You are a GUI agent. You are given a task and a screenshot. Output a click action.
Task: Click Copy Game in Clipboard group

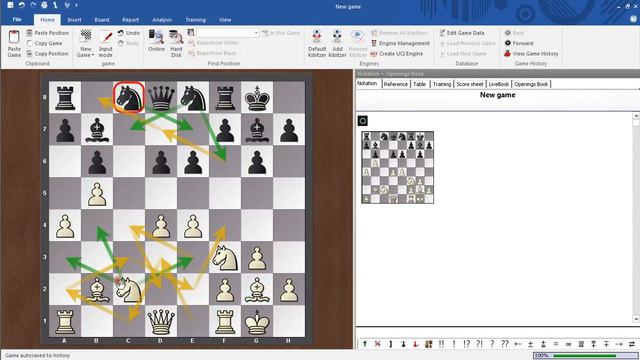pos(44,43)
